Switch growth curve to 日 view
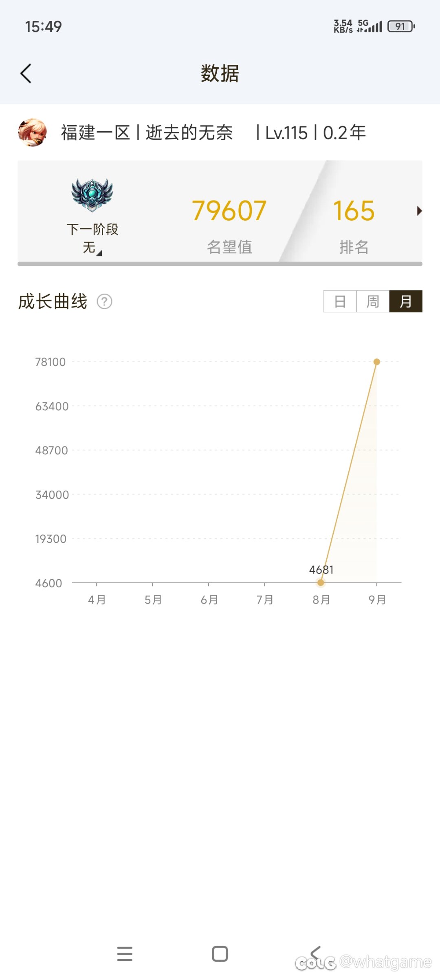This screenshot has height=980, width=440. tap(340, 301)
